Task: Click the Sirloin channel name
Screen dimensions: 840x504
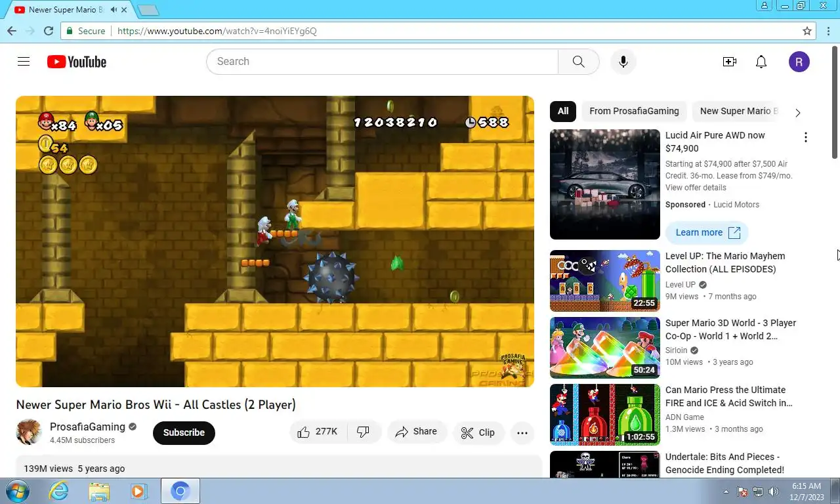Action: coord(677,350)
